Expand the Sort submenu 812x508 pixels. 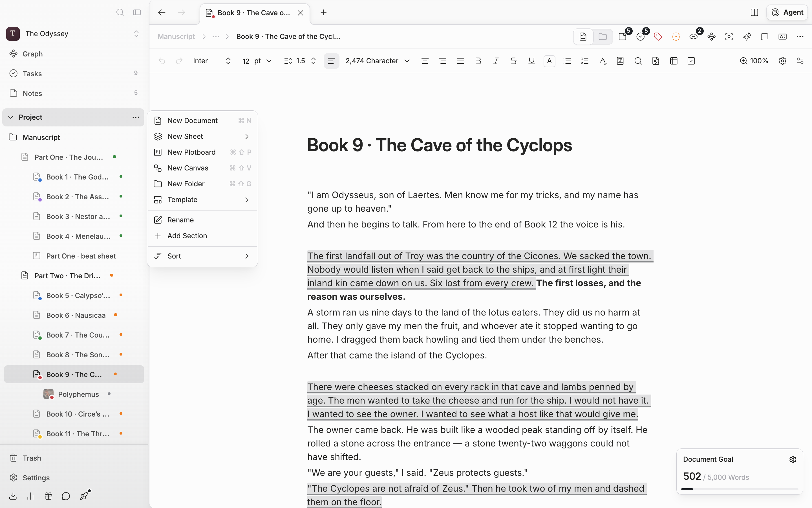(202, 256)
